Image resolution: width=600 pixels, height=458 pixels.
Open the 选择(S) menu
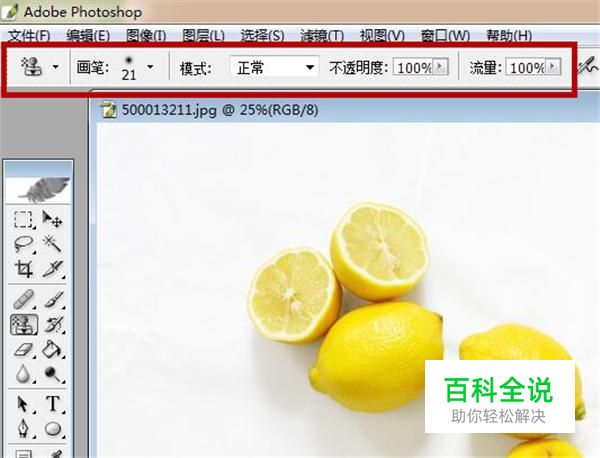click(262, 36)
